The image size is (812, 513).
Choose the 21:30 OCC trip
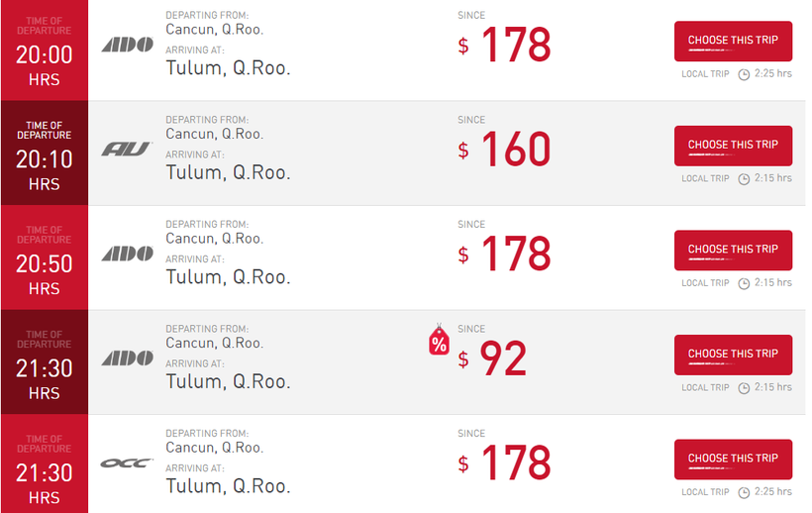(x=733, y=460)
